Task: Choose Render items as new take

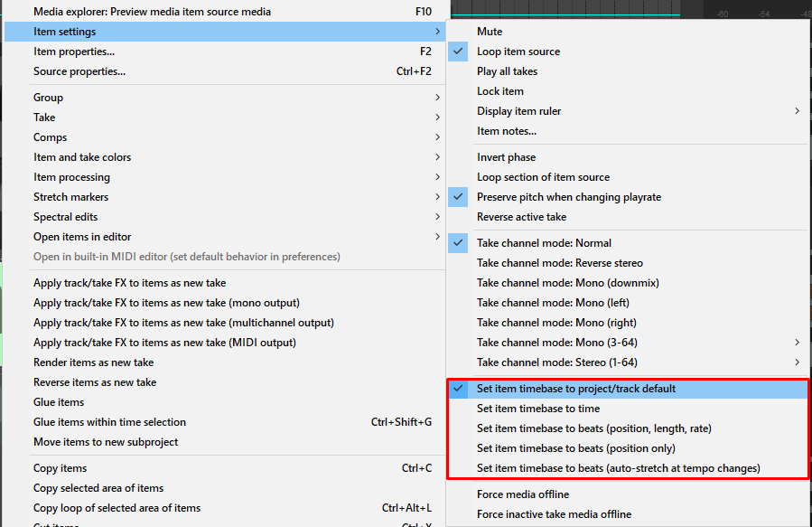Action: point(94,362)
